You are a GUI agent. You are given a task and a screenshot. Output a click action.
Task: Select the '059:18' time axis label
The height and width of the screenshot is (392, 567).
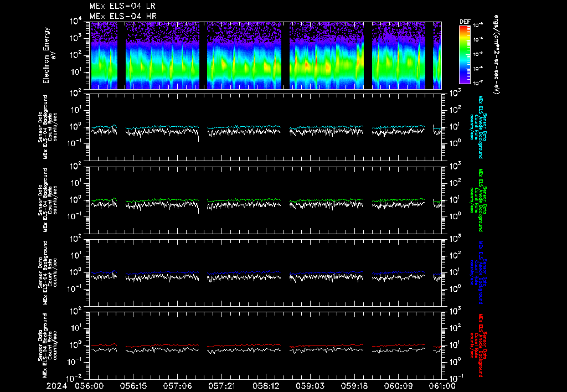tap(354, 386)
